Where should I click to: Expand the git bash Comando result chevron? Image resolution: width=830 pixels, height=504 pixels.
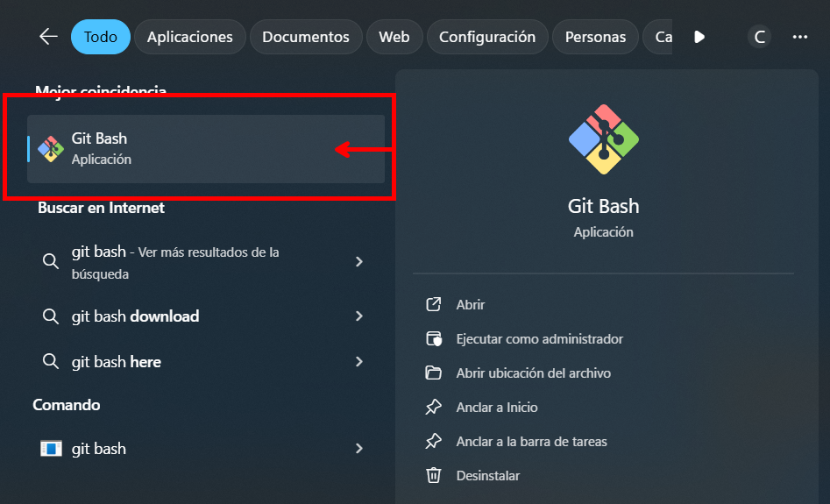click(359, 449)
